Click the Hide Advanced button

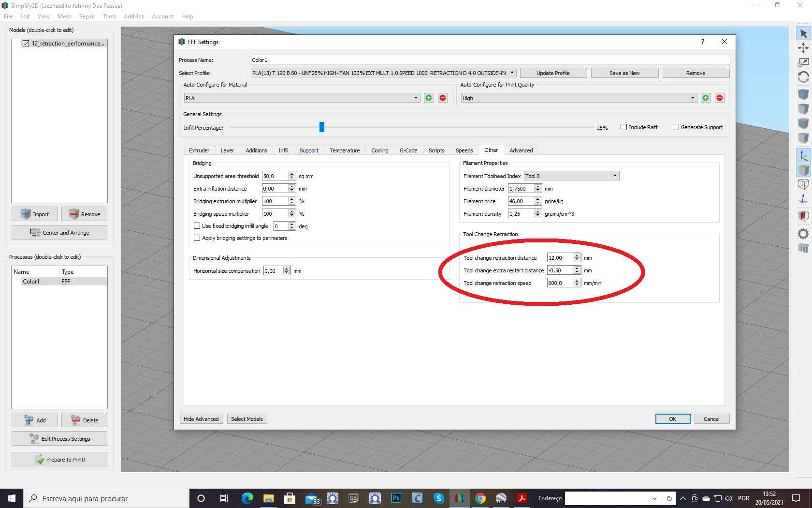point(201,419)
